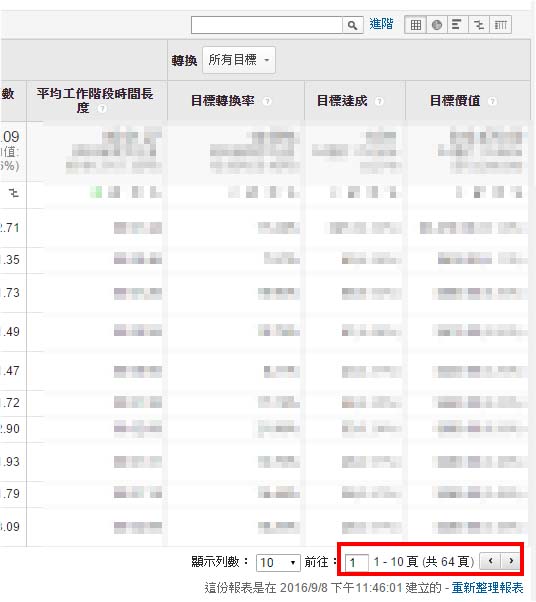Click help icon beside 目標達成
The height and width of the screenshot is (602, 536).
coord(379,101)
